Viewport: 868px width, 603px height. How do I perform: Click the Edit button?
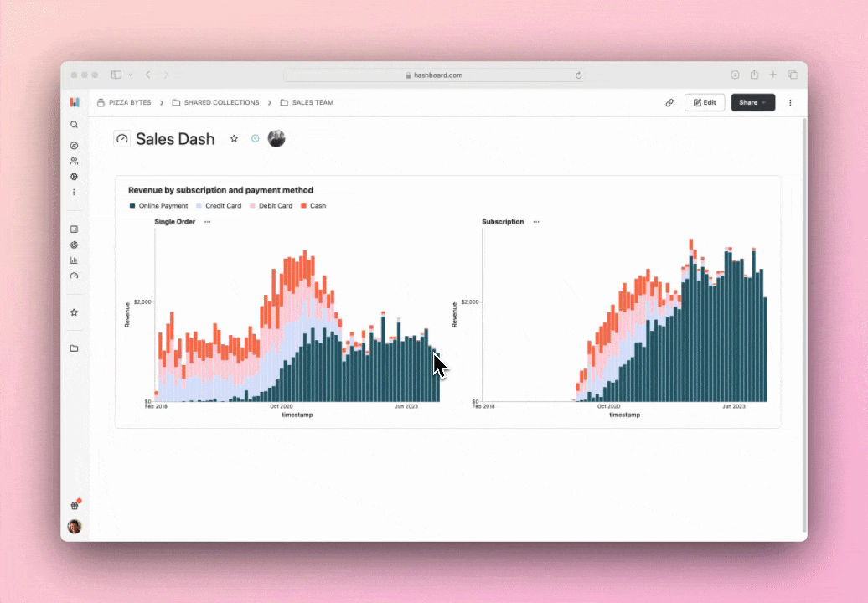(x=705, y=102)
